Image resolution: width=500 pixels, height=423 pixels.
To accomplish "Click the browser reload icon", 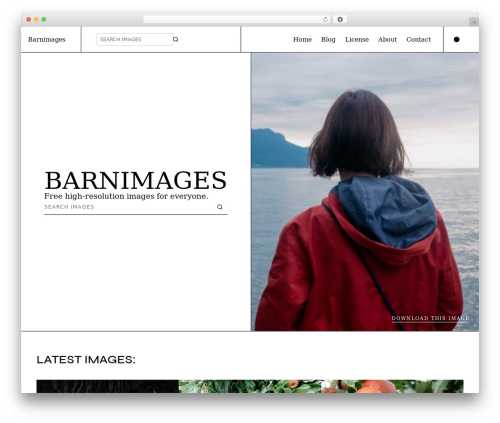I will click(326, 19).
